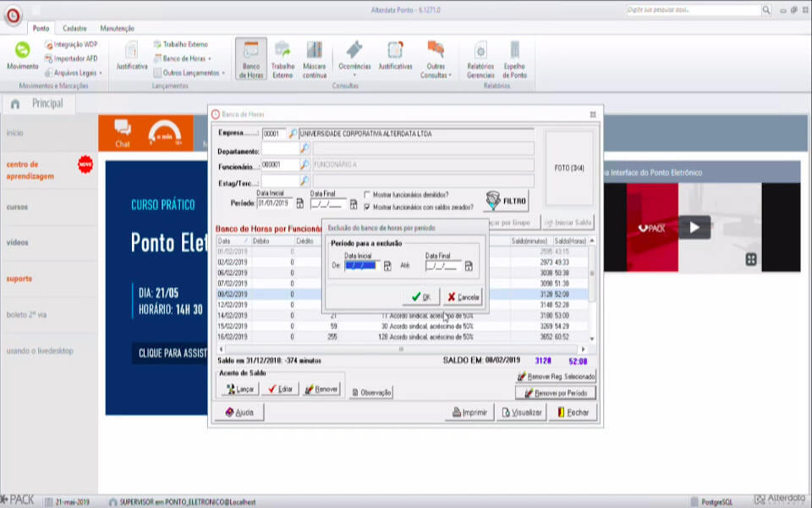Click the exclusion dialog Data Inicial field
This screenshot has width=812, height=508.
click(363, 266)
